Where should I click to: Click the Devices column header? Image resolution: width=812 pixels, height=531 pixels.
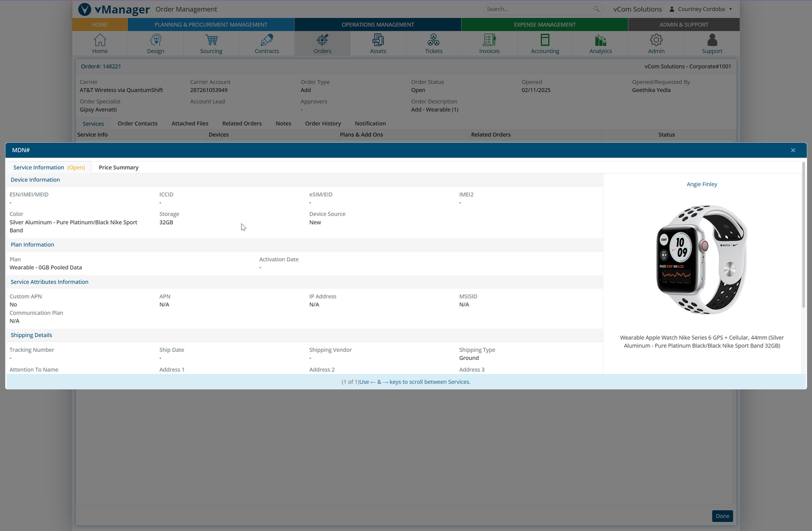219,135
